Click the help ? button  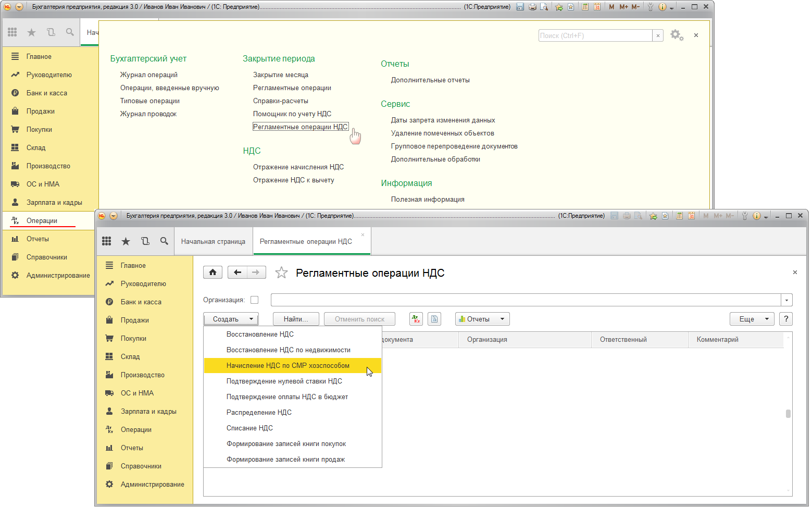click(x=786, y=319)
